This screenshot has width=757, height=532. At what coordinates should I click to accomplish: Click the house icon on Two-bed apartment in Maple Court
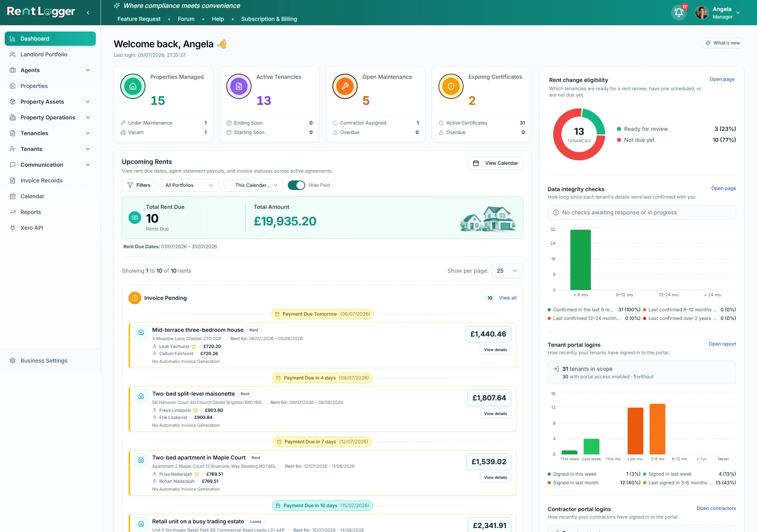tap(141, 460)
